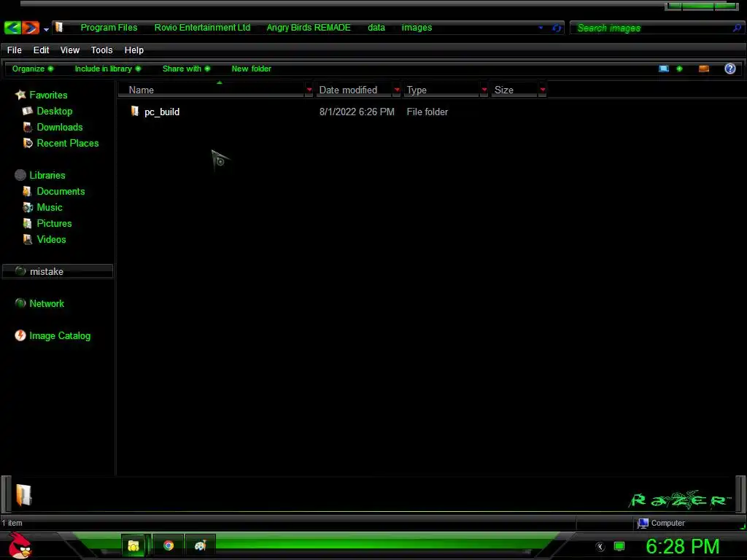Click the 6:28 PM taskbar clock

click(682, 547)
